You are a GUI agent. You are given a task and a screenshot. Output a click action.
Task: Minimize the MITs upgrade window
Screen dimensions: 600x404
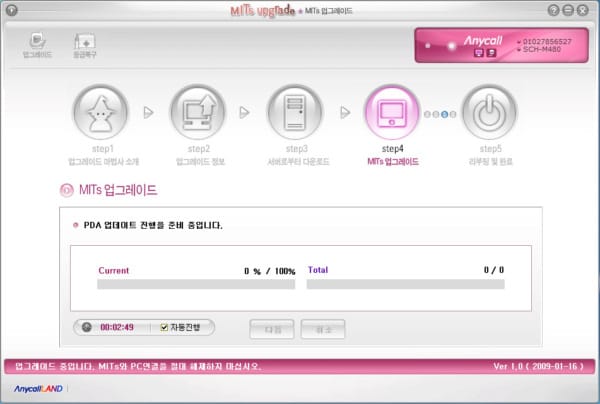pos(568,10)
